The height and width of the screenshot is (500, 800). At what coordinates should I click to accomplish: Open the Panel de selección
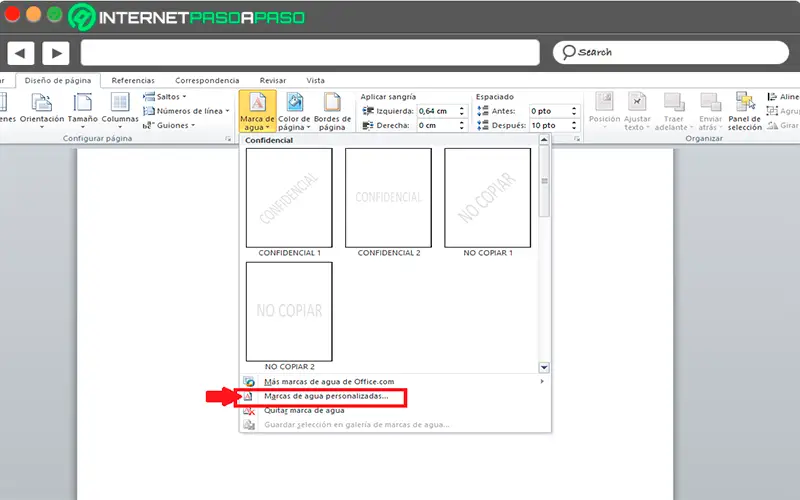745,112
